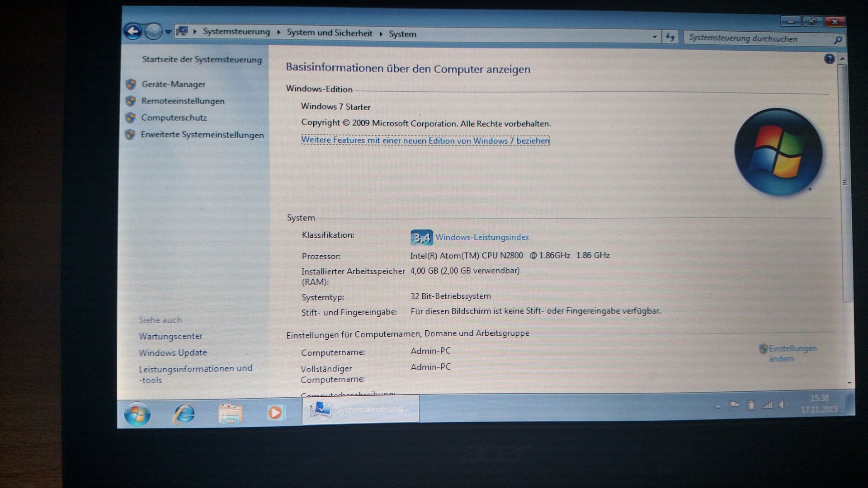This screenshot has height=488, width=868.
Task: Click volume speaker tray icon
Action: point(783,404)
